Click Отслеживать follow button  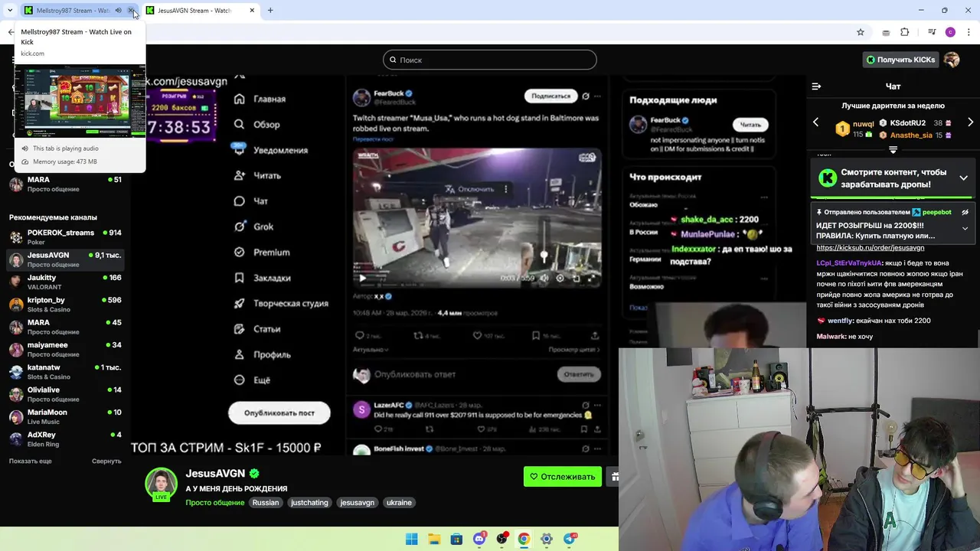pos(562,477)
